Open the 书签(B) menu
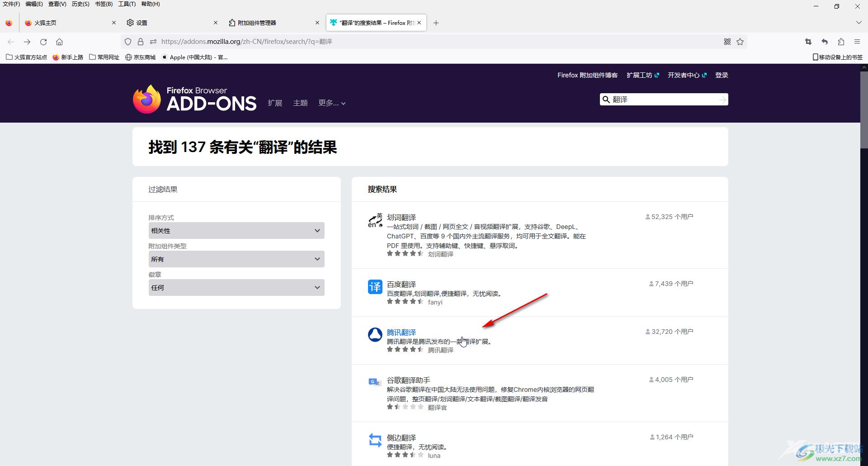868x466 pixels. [x=104, y=4]
